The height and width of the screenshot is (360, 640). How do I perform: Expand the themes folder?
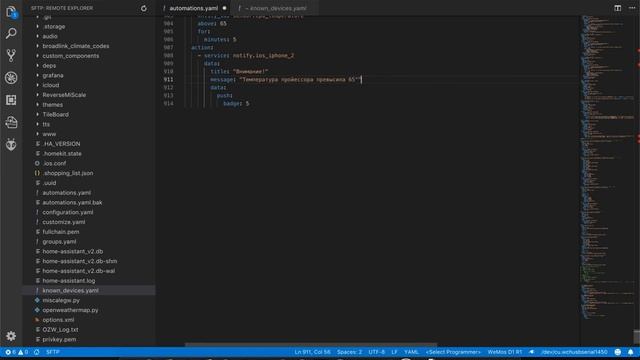(x=53, y=105)
